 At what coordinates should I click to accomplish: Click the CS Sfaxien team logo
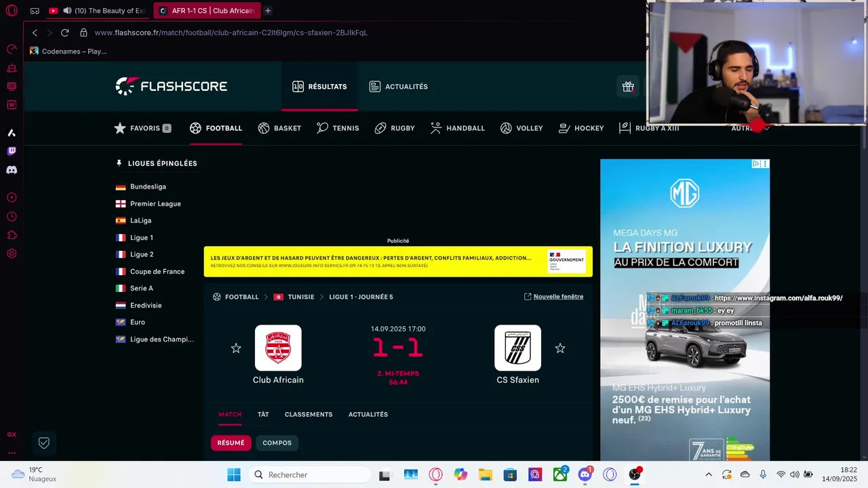[517, 348]
